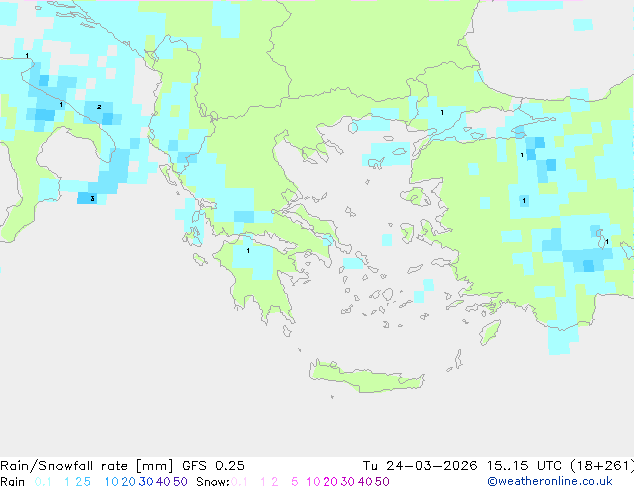
Task: Select the Rain legend value 20
Action: (129, 482)
